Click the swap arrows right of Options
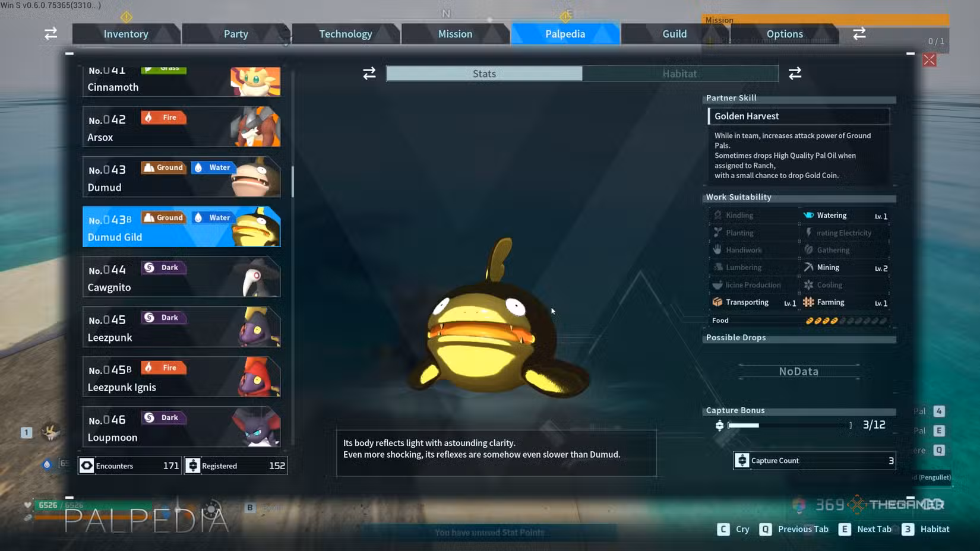 click(x=859, y=33)
